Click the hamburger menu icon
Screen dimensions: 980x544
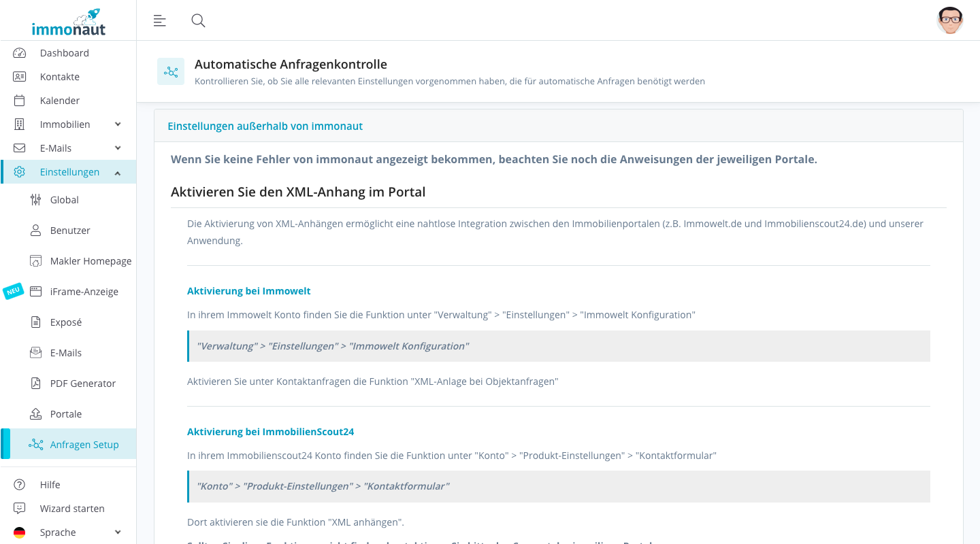click(159, 20)
